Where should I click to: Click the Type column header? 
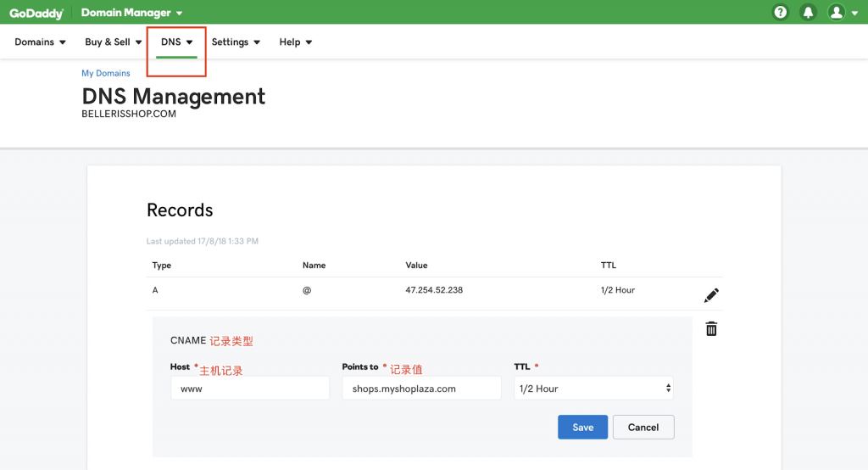click(162, 266)
